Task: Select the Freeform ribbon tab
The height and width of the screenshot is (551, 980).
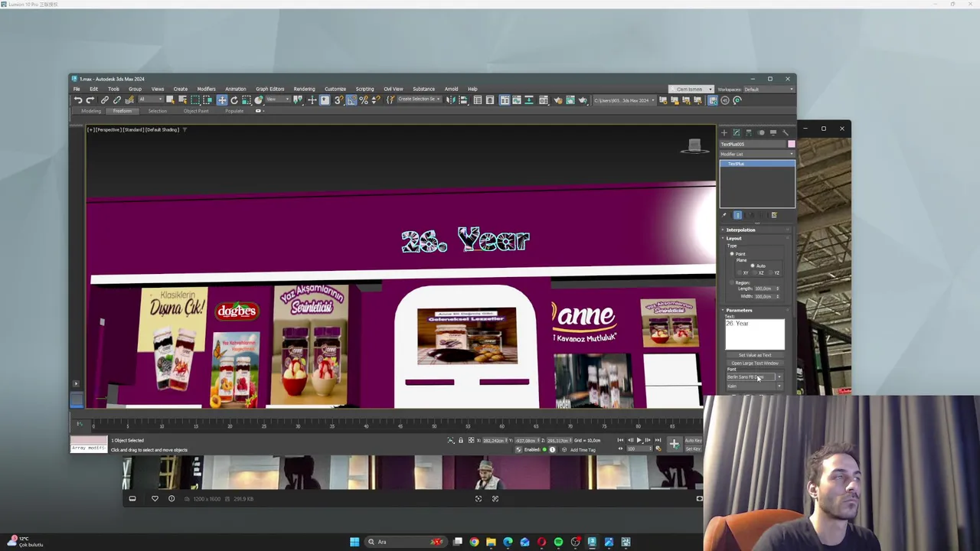Action: (x=122, y=111)
